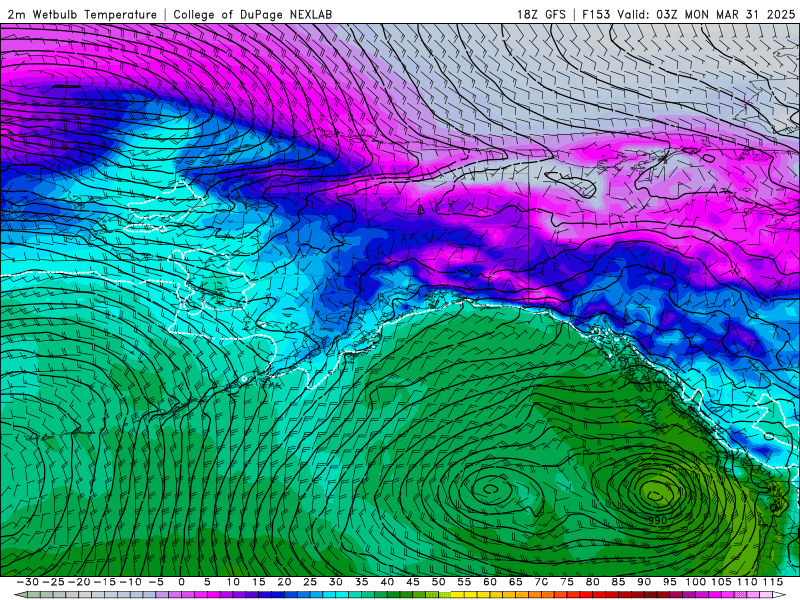Click the "55" color scale label
This screenshot has height=600, width=800.
pos(464,582)
